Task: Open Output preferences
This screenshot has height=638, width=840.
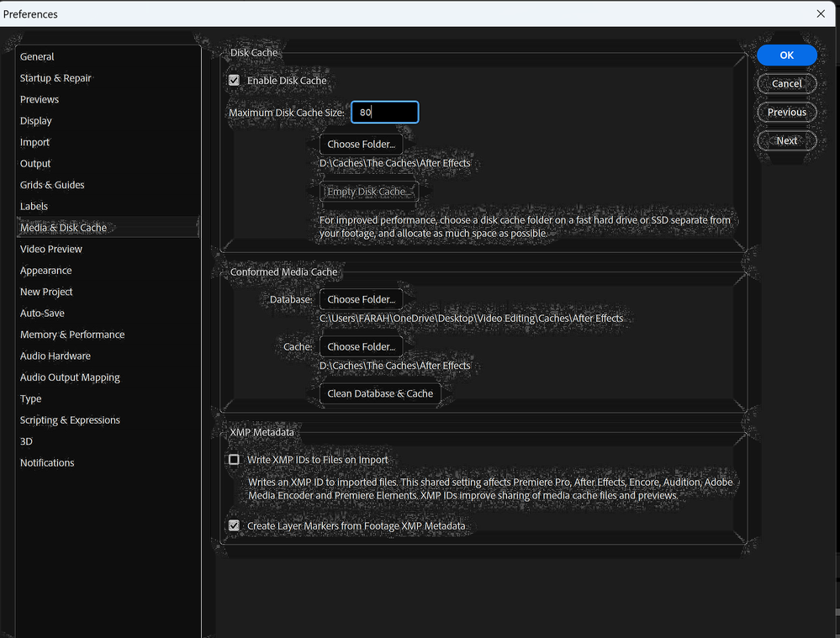Action: [x=35, y=163]
